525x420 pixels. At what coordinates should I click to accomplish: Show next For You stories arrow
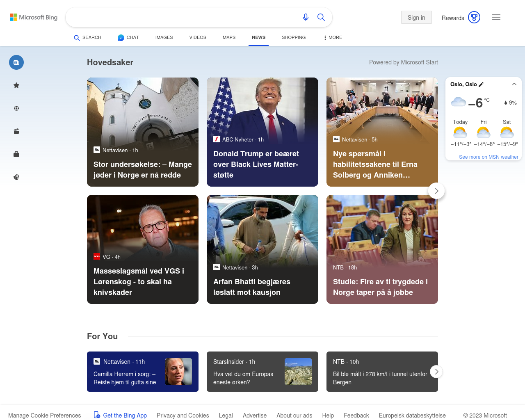(x=436, y=372)
